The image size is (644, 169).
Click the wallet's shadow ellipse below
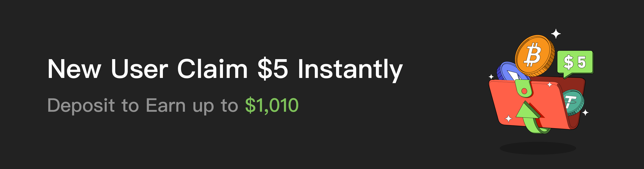pos(537,148)
